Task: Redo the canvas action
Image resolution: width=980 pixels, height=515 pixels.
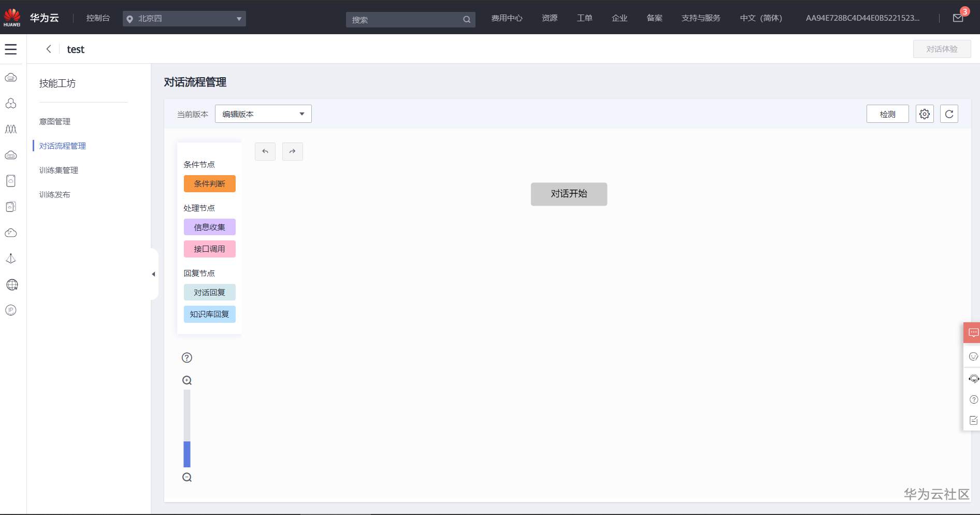Action: pyautogui.click(x=293, y=151)
